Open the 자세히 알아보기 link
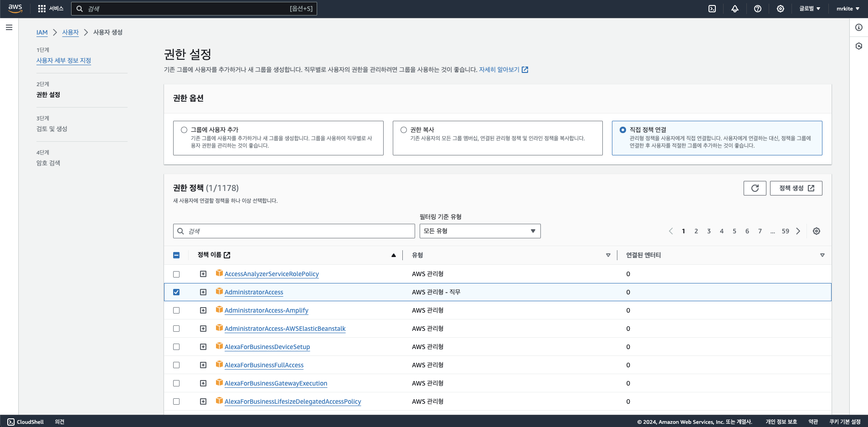This screenshot has height=427, width=868. click(x=503, y=70)
